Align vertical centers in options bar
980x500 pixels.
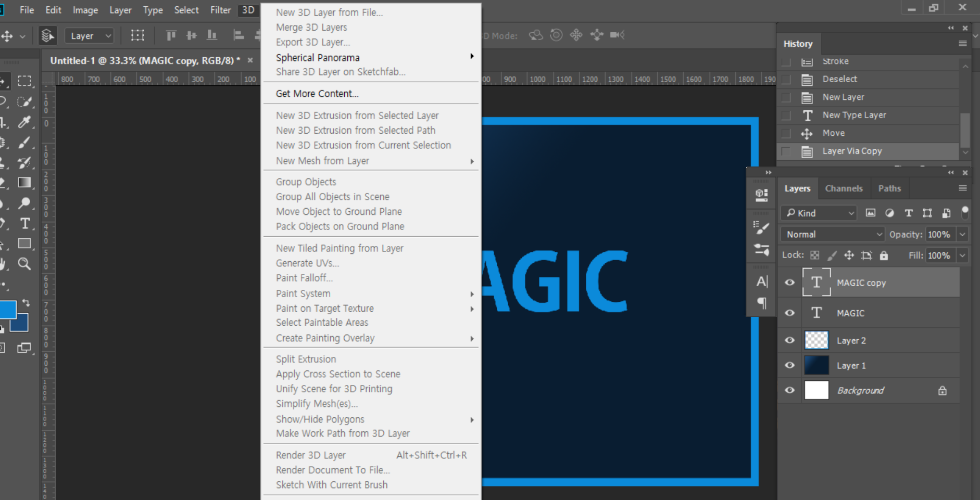(x=192, y=35)
